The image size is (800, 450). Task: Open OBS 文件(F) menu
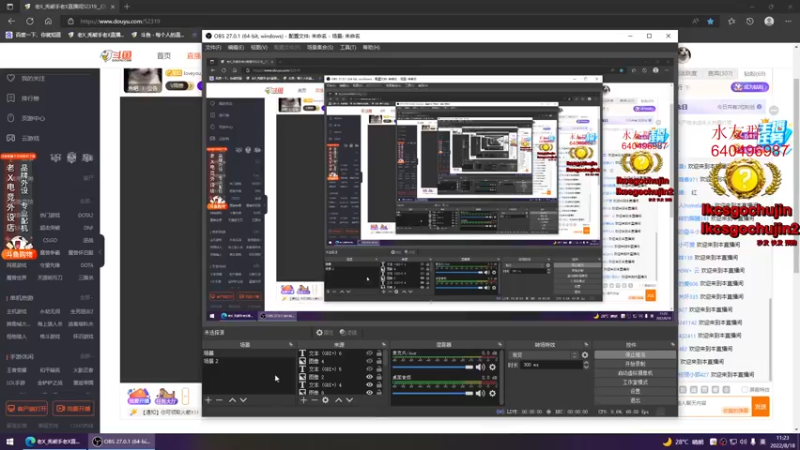(213, 47)
